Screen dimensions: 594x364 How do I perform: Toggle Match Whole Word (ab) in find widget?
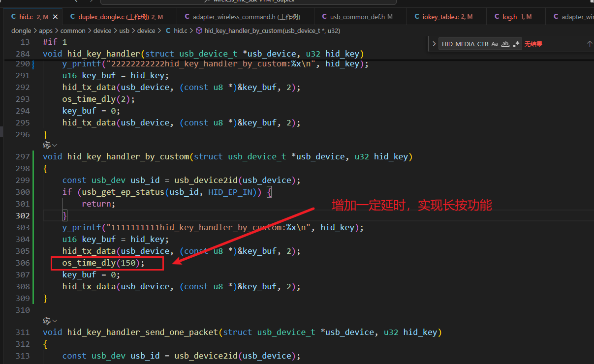pyautogui.click(x=505, y=44)
